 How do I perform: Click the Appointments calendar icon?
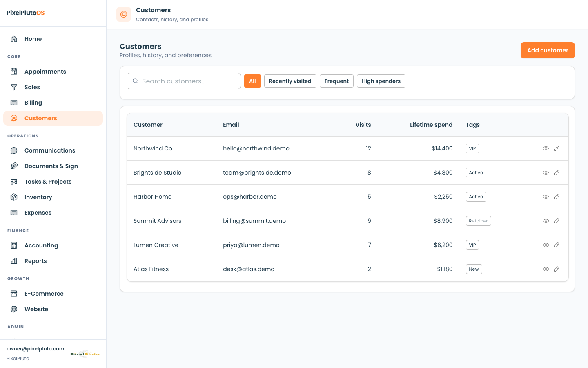(x=14, y=72)
